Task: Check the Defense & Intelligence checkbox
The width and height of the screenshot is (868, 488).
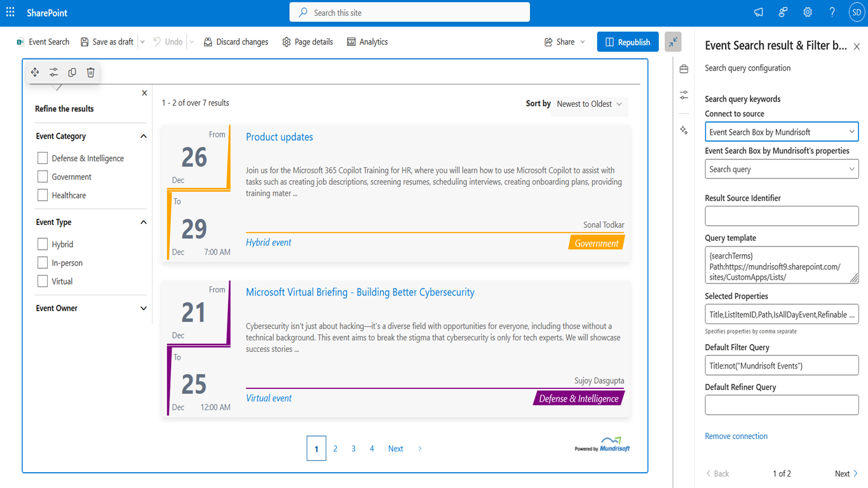Action: [43, 158]
